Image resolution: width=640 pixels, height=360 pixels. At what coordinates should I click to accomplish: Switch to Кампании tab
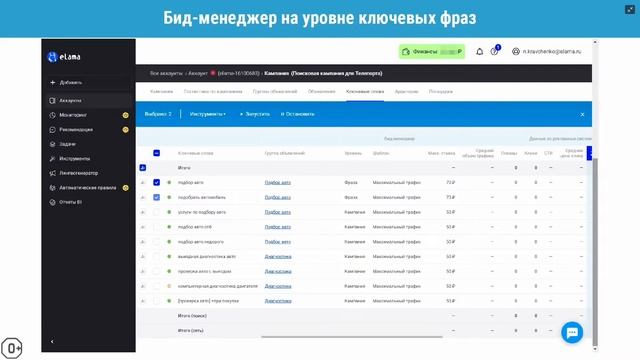coord(162,92)
